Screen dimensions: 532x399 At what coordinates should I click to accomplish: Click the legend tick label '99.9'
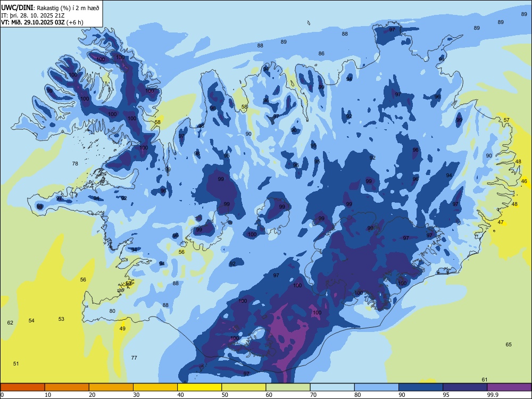pyautogui.click(x=493, y=395)
